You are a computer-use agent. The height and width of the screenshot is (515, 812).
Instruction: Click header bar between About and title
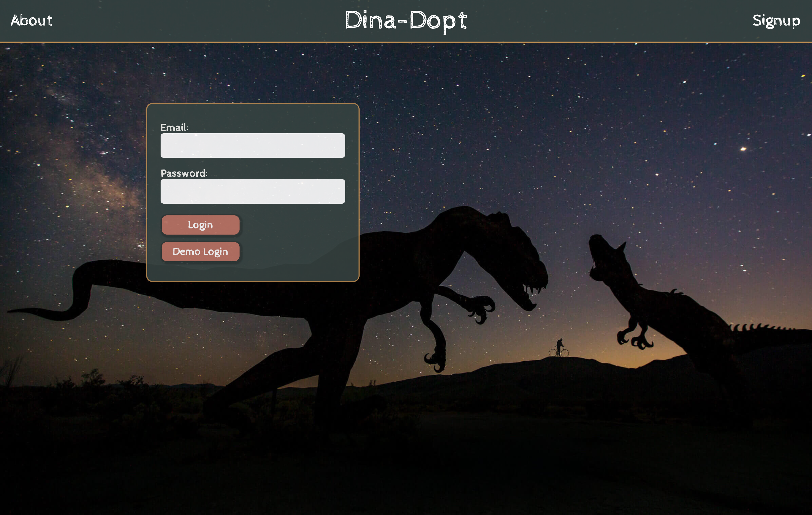pos(199,21)
